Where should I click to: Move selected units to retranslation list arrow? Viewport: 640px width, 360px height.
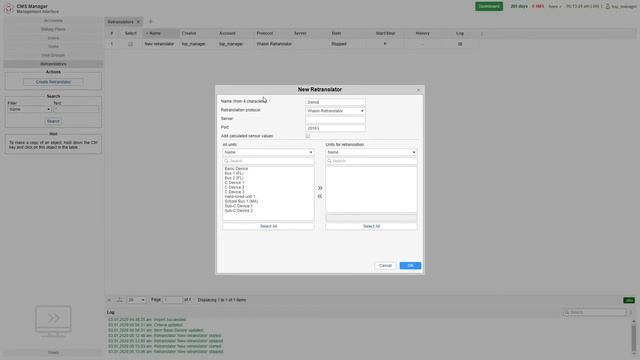(x=320, y=188)
